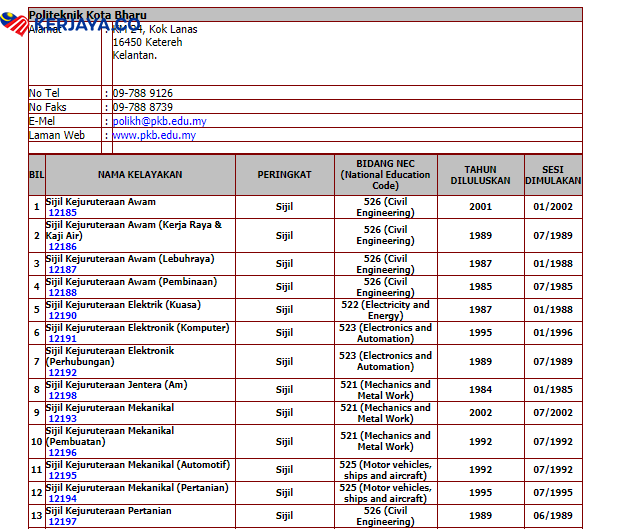Select text Sijil Kejuruteraan Elektrik (Kuasa)
Viewport: 634px width, 529px height.
click(123, 305)
